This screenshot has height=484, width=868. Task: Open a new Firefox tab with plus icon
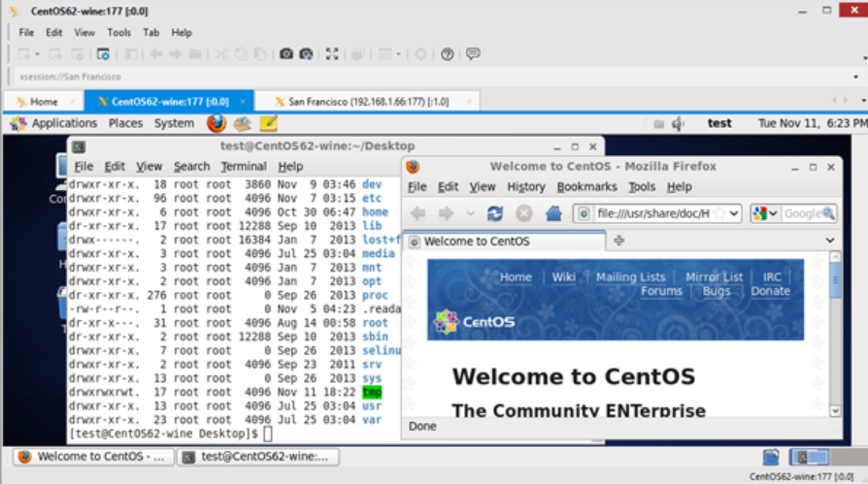(x=618, y=241)
